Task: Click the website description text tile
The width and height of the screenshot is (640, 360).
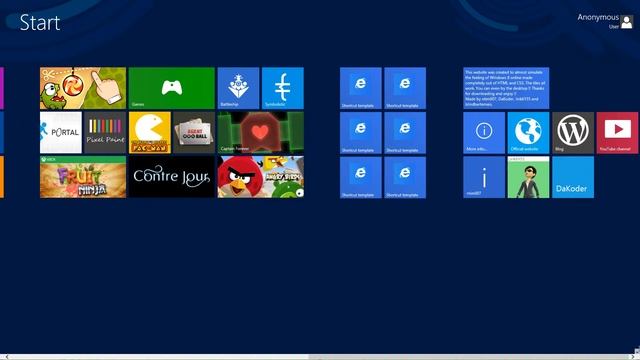Action: pos(506,88)
